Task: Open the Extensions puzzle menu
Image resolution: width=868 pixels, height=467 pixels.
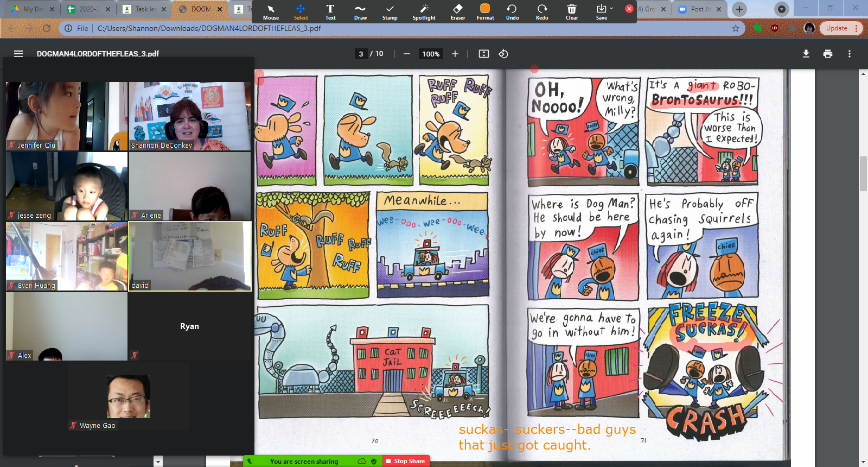Action: tap(792, 28)
